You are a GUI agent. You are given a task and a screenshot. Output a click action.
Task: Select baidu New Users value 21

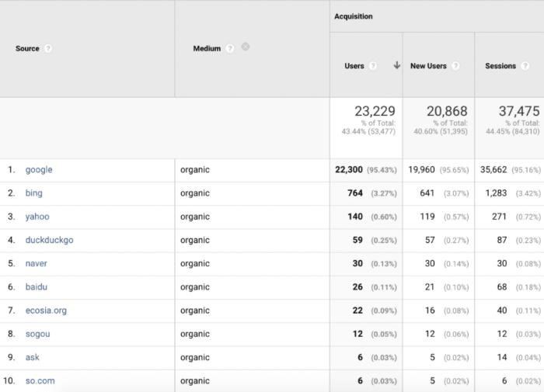[430, 287]
